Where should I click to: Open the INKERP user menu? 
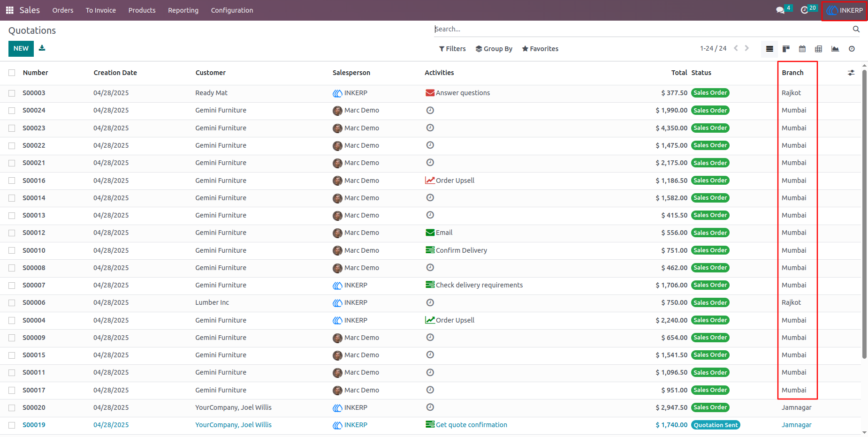845,10
